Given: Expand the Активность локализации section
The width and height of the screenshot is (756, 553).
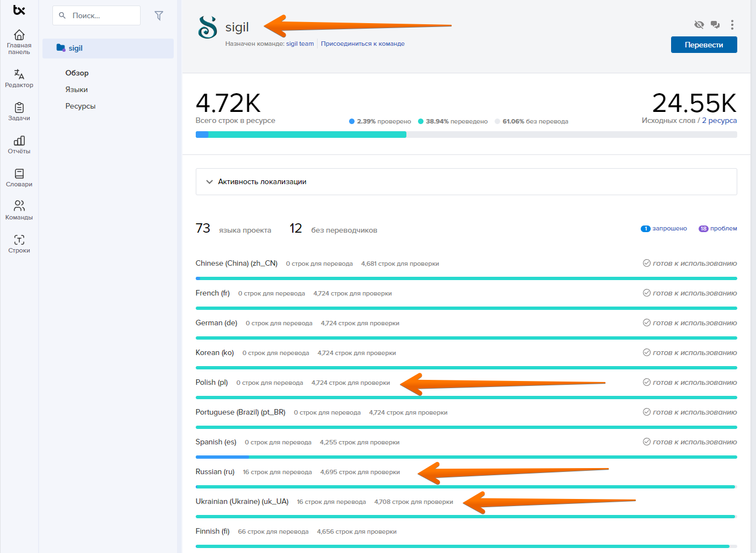Looking at the screenshot, I should 466,181.
